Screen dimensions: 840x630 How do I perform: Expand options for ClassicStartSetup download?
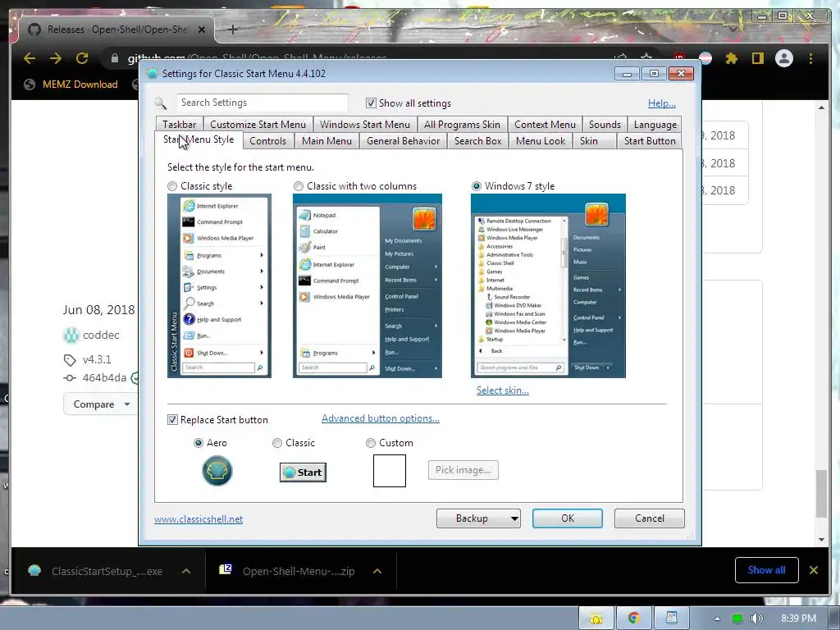click(186, 571)
